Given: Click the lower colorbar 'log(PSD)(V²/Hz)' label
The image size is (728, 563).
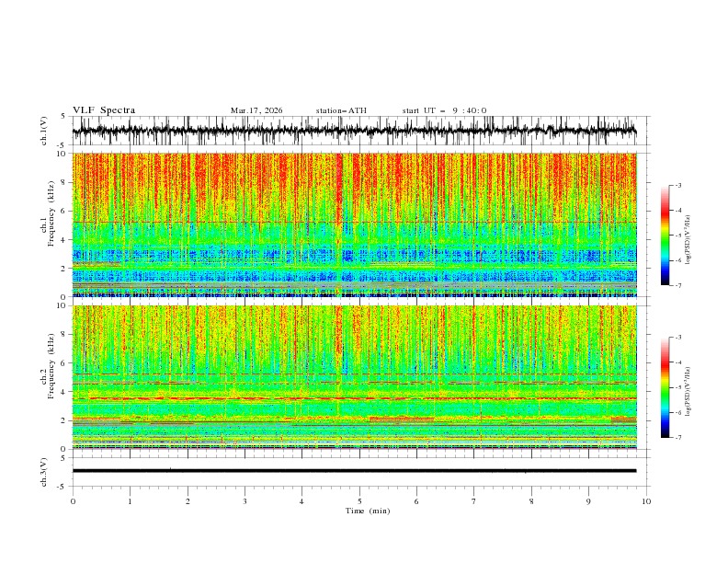Looking at the screenshot, I should [688, 391].
